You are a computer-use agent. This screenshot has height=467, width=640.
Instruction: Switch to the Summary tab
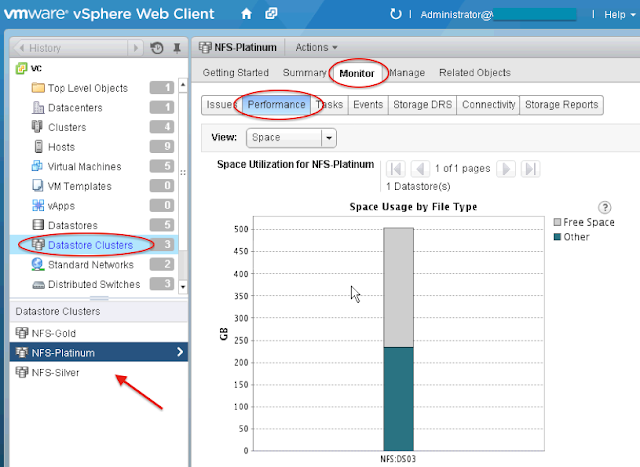tap(304, 73)
